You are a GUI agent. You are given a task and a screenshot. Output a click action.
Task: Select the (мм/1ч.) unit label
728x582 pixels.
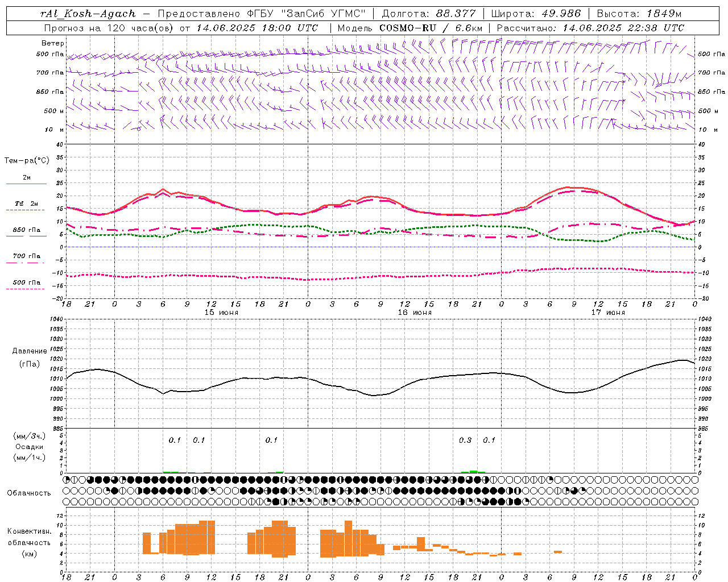(30, 458)
